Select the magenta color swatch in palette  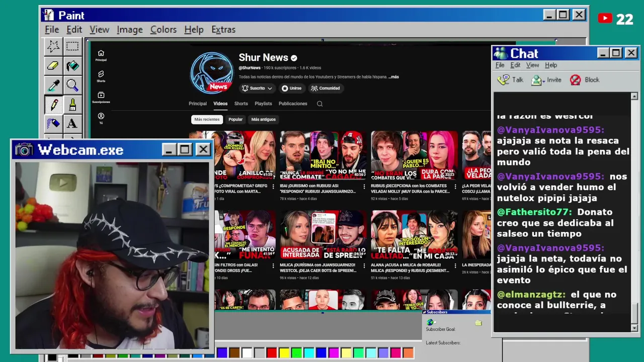(334, 353)
